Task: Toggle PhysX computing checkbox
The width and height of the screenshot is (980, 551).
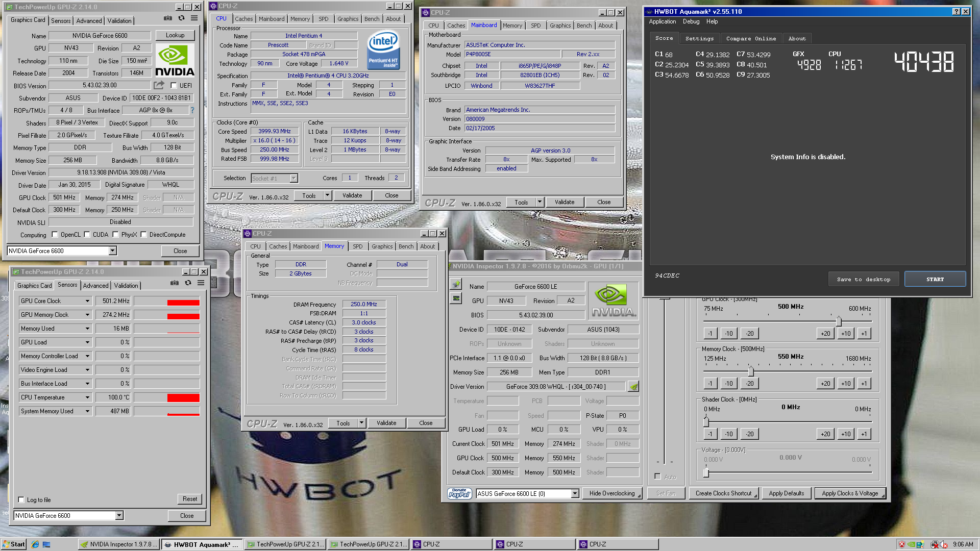Action: (x=115, y=235)
